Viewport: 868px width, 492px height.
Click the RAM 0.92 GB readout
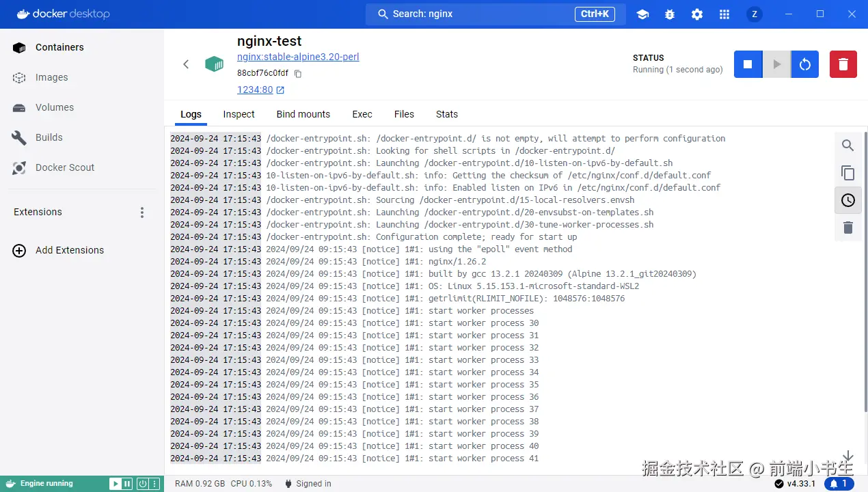(x=200, y=484)
